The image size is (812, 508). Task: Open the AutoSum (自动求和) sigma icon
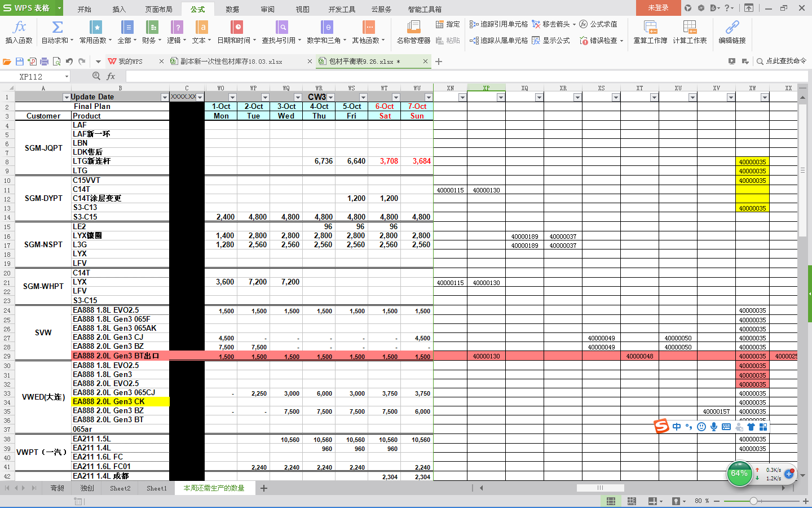click(57, 27)
